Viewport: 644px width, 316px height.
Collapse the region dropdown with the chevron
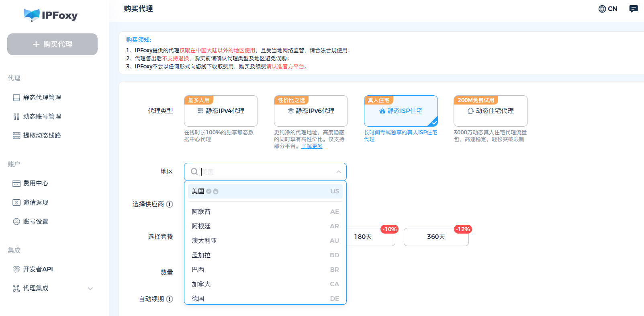coord(338,172)
